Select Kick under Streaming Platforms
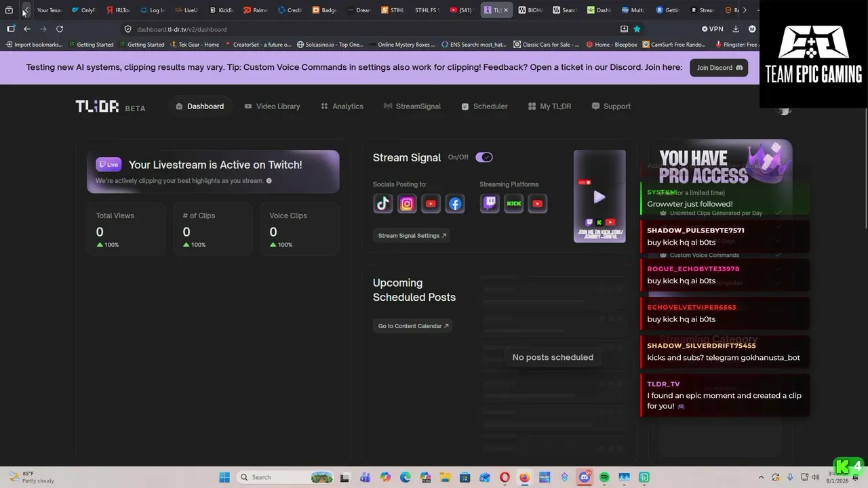Image resolution: width=868 pixels, height=488 pixels. click(514, 203)
